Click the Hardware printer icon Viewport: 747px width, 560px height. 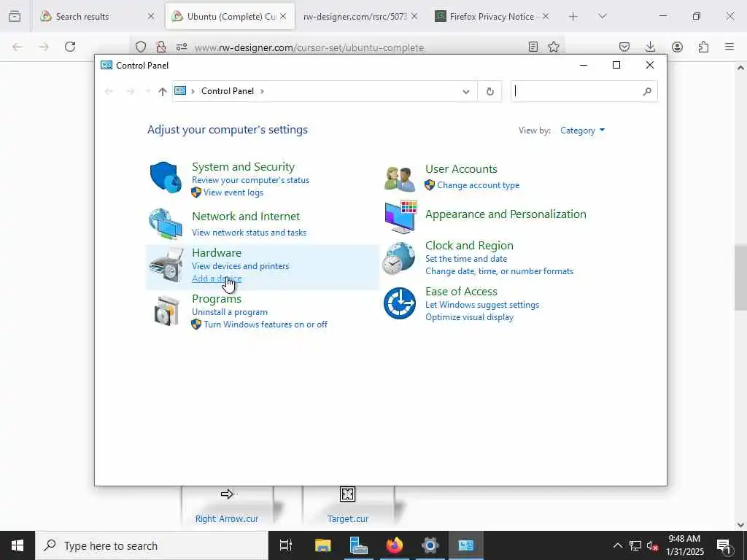(166, 265)
